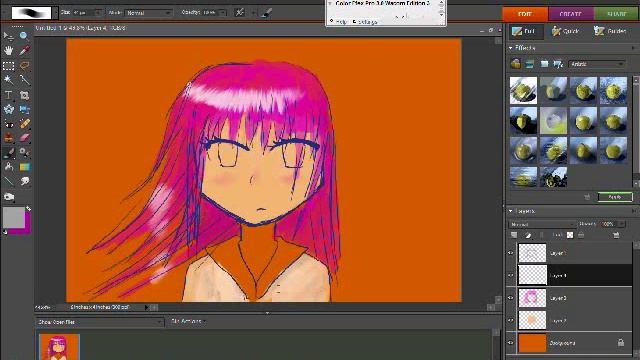Select the Red Eye Removal tool

(8, 124)
